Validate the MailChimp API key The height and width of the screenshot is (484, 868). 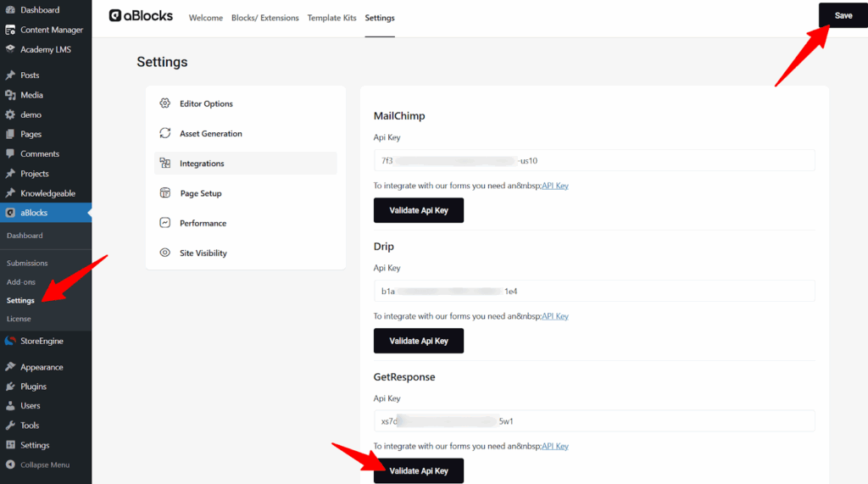419,210
